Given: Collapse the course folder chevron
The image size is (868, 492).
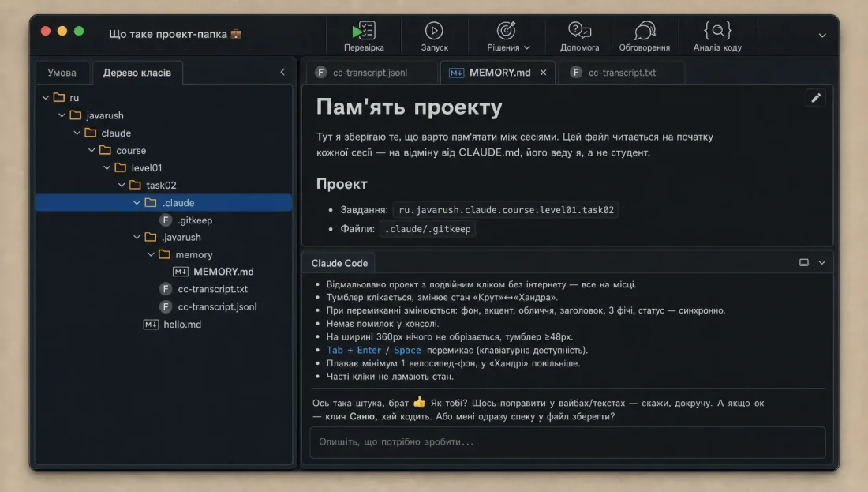Looking at the screenshot, I should tap(92, 150).
